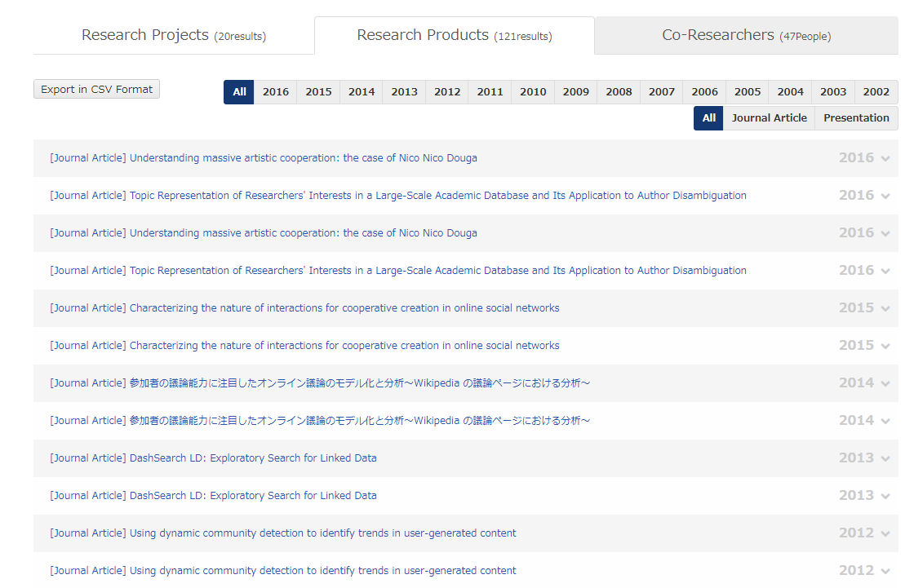Filter results by year 2013
This screenshot has height=588, width=914.
(x=404, y=92)
